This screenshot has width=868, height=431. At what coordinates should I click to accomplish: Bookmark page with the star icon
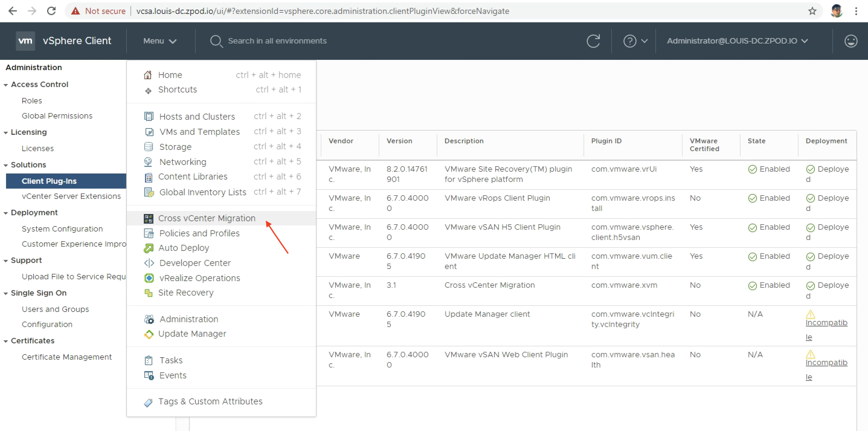pos(812,11)
